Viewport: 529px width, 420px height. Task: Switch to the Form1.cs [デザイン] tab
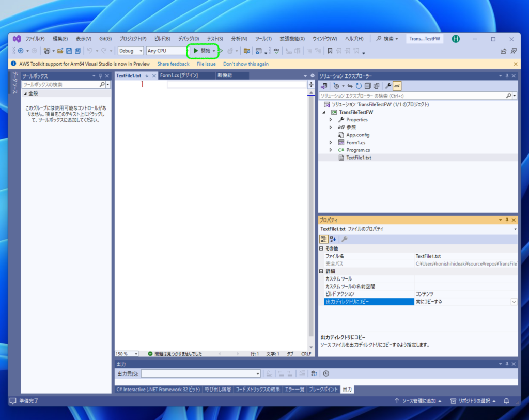pyautogui.click(x=179, y=75)
